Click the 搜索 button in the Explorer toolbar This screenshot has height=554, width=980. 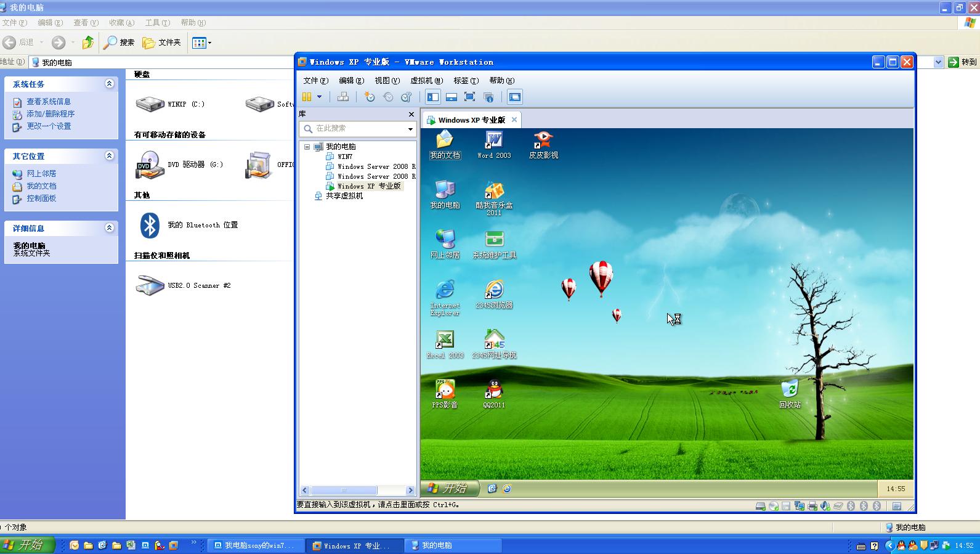click(119, 43)
